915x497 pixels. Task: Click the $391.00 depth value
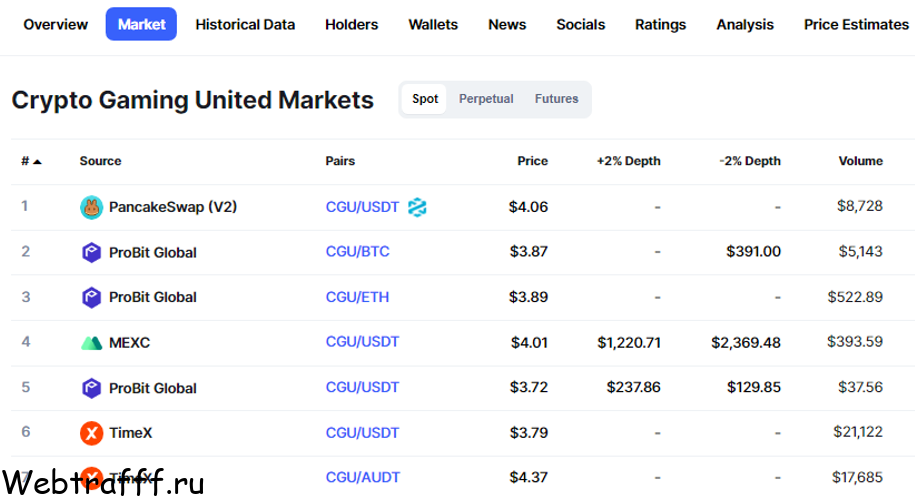[x=753, y=251]
